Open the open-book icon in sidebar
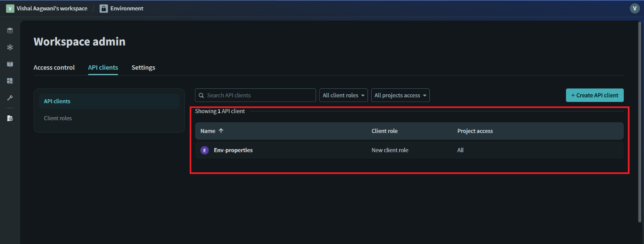The image size is (644, 244). [x=10, y=64]
